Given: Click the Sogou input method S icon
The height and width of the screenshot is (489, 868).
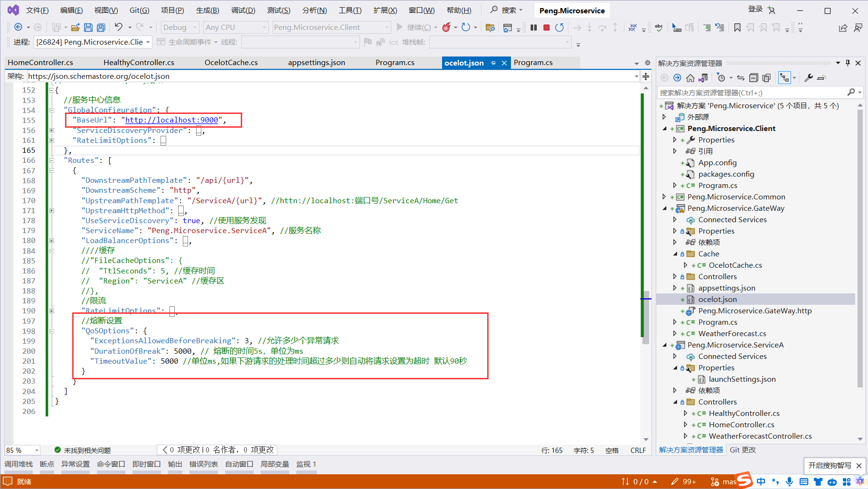Looking at the screenshot, I should click(744, 480).
